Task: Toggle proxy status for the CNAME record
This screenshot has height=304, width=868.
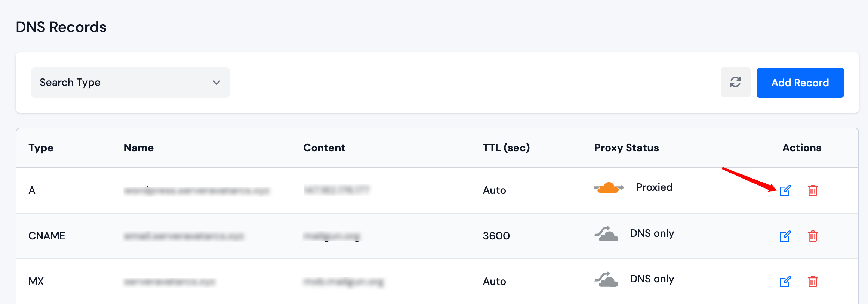Action: (x=606, y=234)
